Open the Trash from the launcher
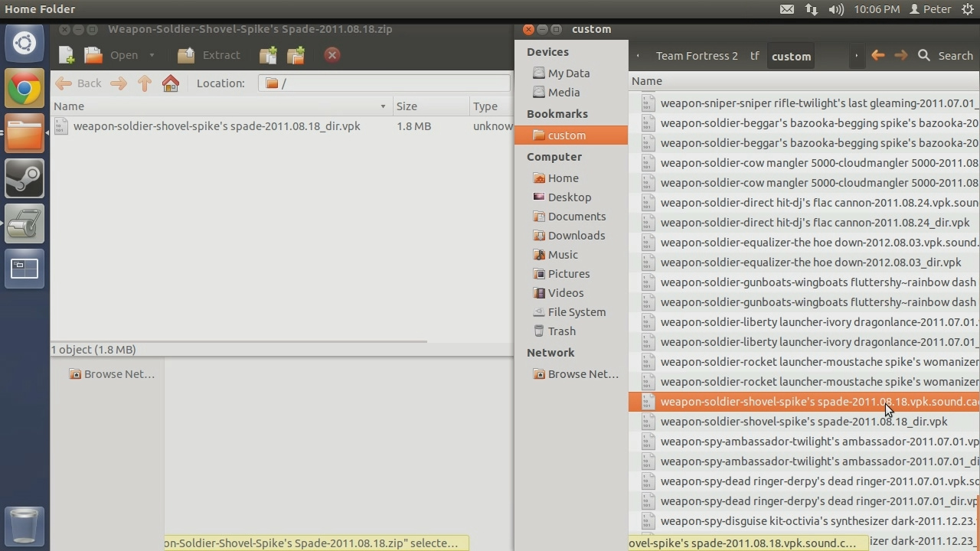Screen dimensions: 980x551 [x=24, y=526]
